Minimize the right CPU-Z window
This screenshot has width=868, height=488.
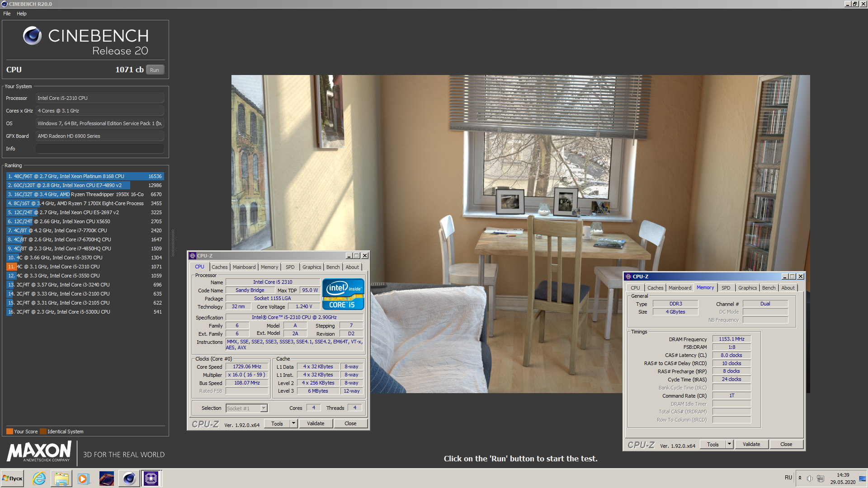click(x=784, y=277)
